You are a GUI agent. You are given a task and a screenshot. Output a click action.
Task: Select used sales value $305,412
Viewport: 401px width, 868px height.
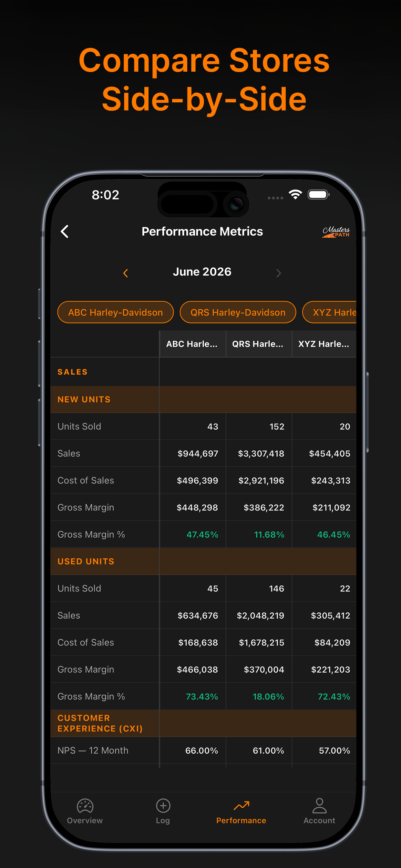(331, 615)
